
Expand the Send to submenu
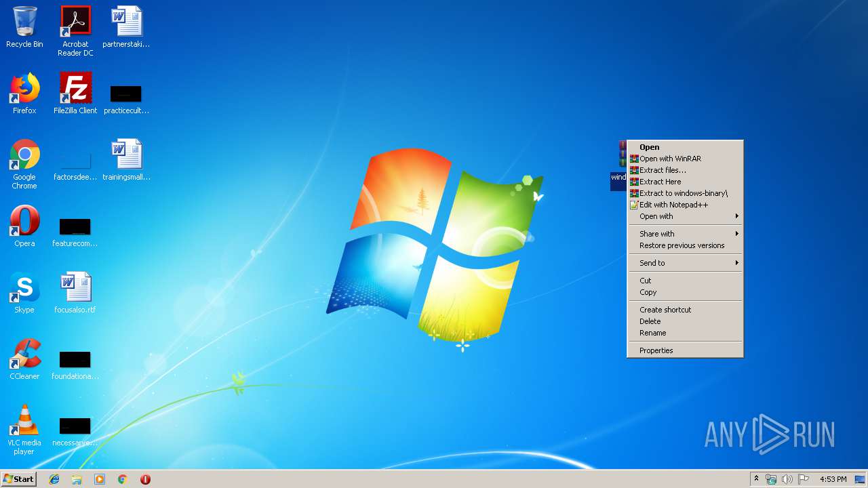(x=685, y=263)
